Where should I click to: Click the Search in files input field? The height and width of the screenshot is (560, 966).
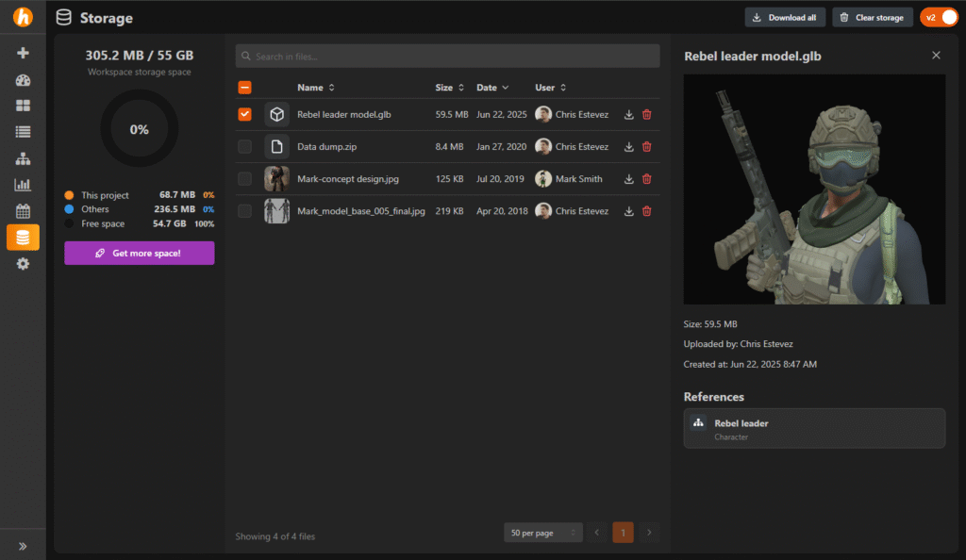[x=447, y=57]
